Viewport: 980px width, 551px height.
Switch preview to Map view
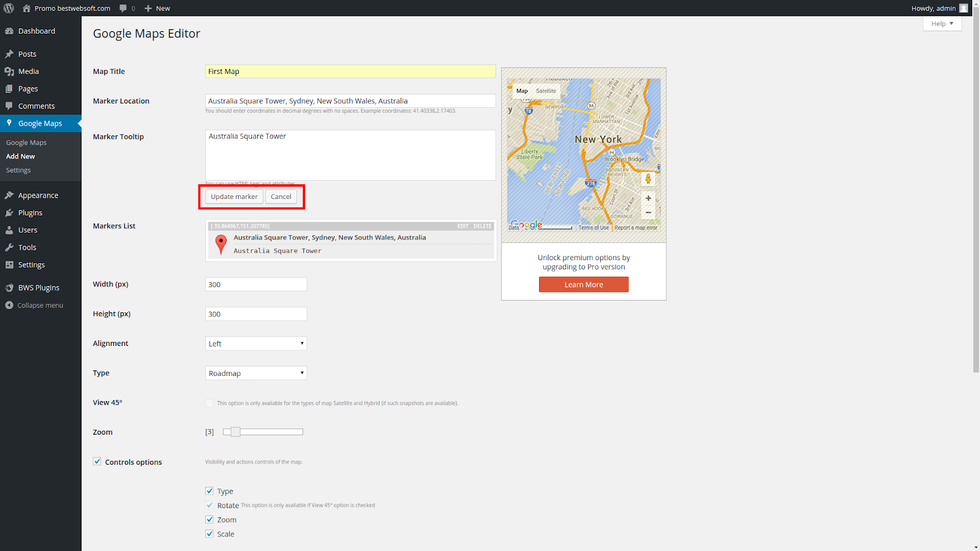(522, 91)
